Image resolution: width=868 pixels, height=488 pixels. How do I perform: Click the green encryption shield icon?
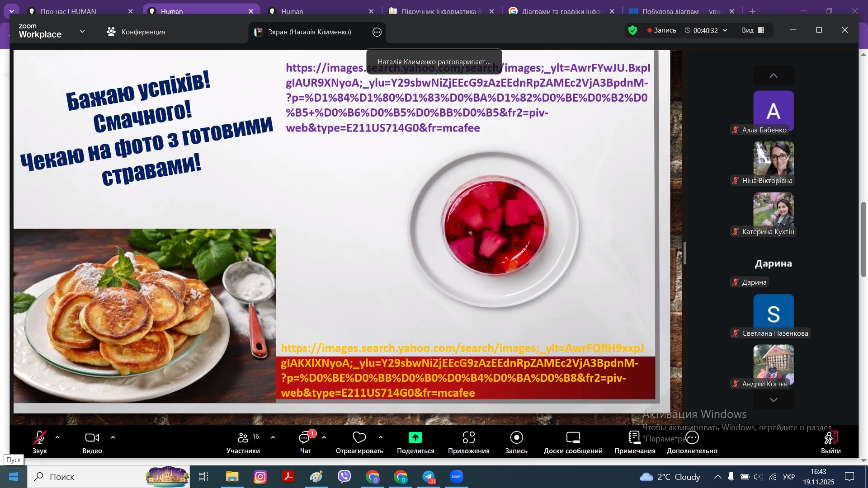[x=632, y=30]
